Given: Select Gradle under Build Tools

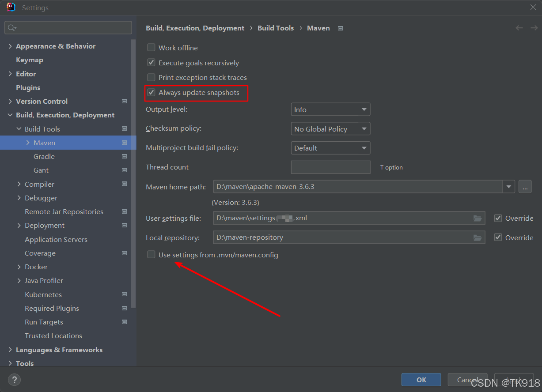Looking at the screenshot, I should coord(44,156).
